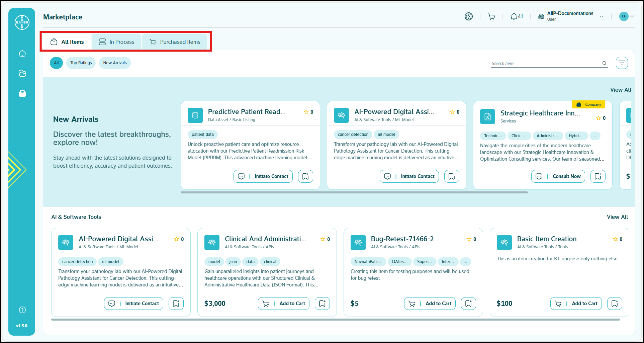644x343 pixels.
Task: Open the Marketplace bag icon in sidebar
Action: [x=22, y=93]
